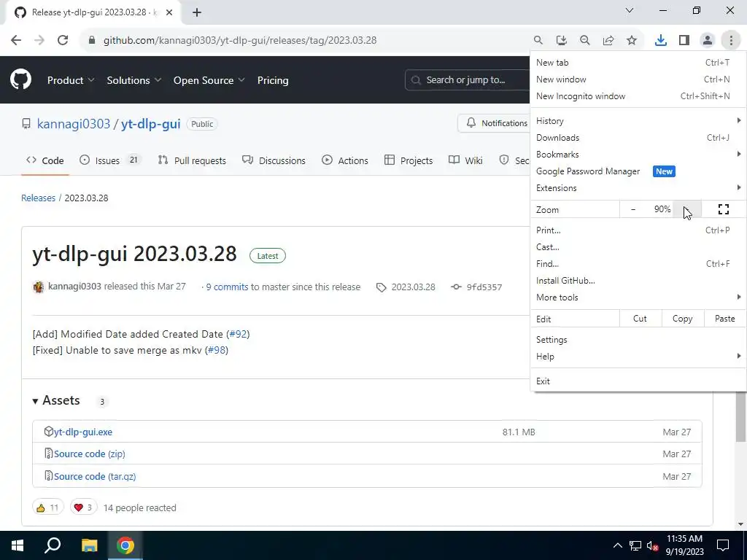Open a new tab with plus button
The image size is (747, 560).
(197, 12)
